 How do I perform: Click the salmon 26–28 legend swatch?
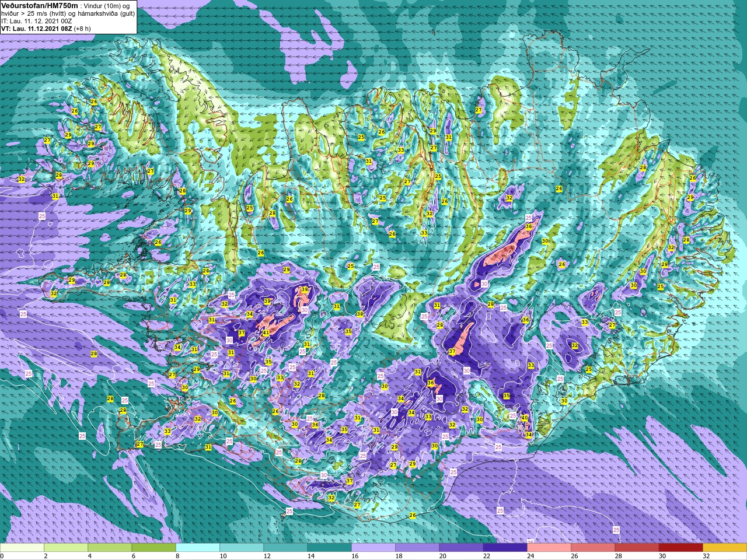[593, 548]
